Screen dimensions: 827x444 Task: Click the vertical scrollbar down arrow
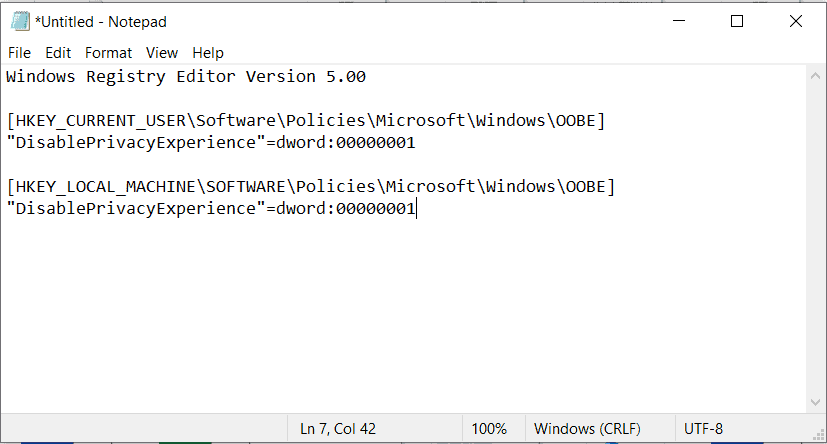[x=816, y=403]
